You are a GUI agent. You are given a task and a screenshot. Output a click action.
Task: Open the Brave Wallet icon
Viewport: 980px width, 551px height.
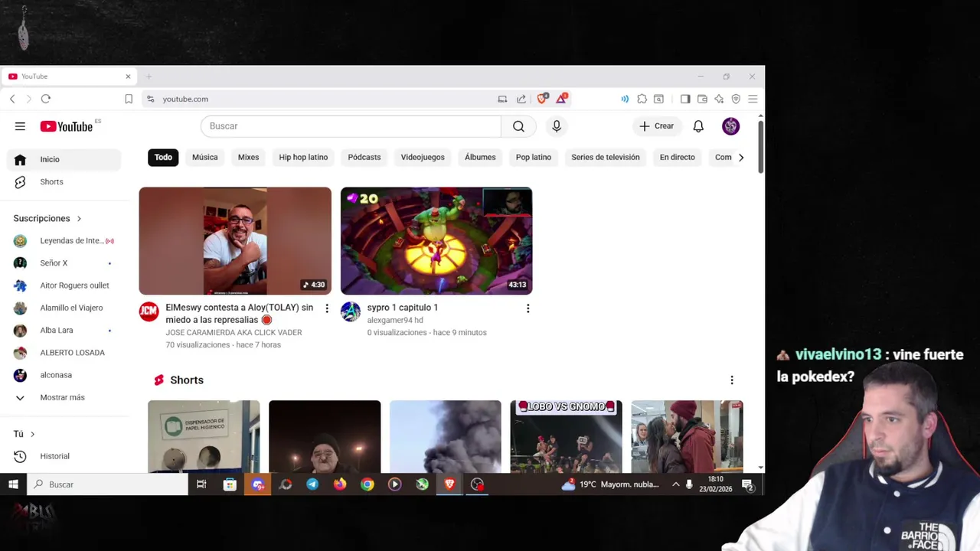pyautogui.click(x=702, y=99)
